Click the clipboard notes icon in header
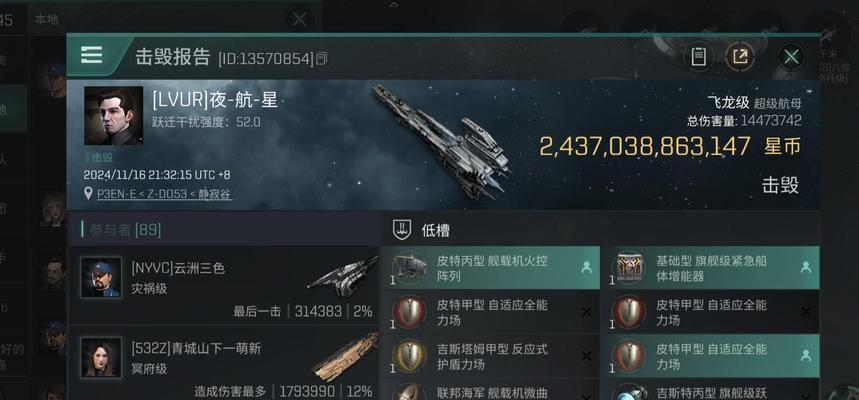Viewport: 859px width, 400px height. (698, 56)
